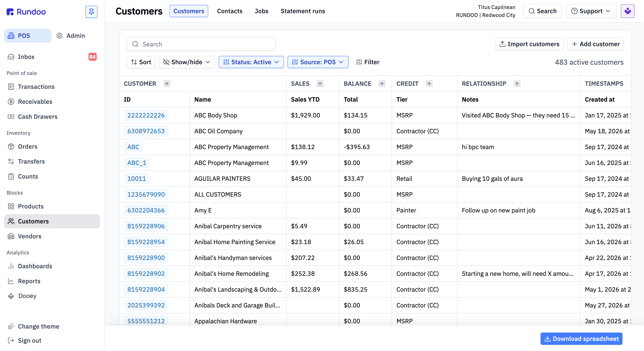Add a column to CUSTOMER group
Viewport: 644px width, 351px height.
click(167, 84)
